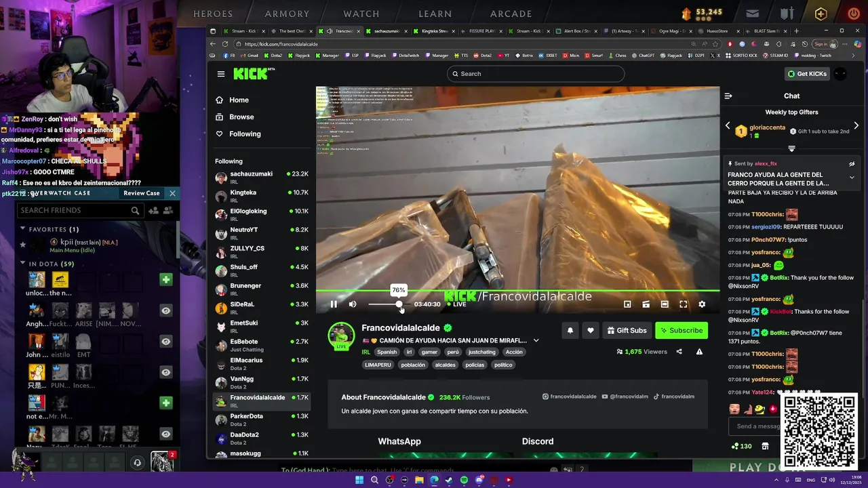Open the Kick hamburger sidebar menu

click(221, 74)
